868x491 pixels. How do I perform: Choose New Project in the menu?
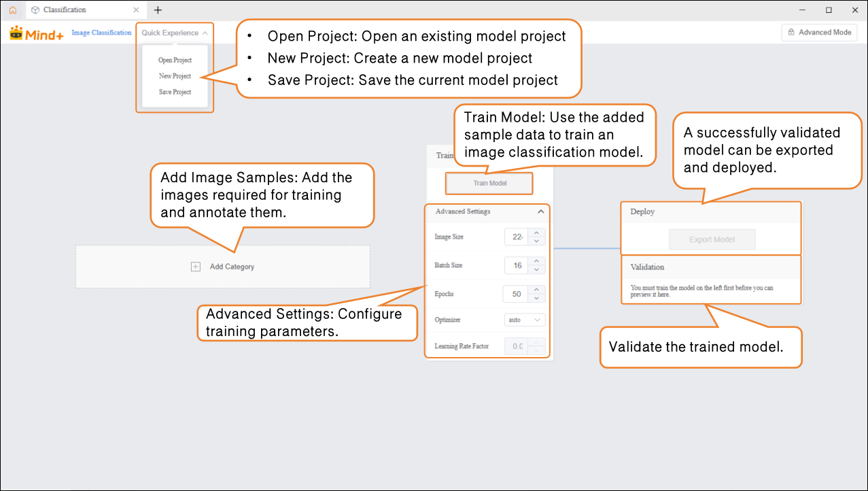click(x=175, y=76)
